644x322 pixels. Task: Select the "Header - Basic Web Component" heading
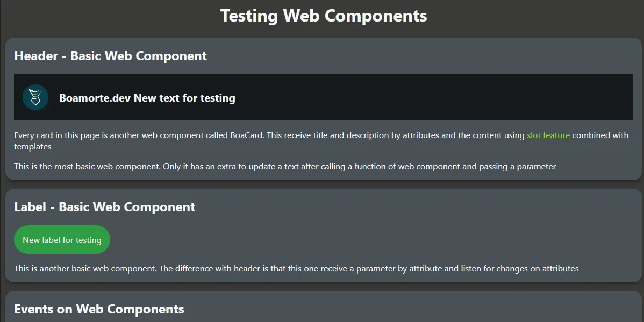(x=110, y=56)
